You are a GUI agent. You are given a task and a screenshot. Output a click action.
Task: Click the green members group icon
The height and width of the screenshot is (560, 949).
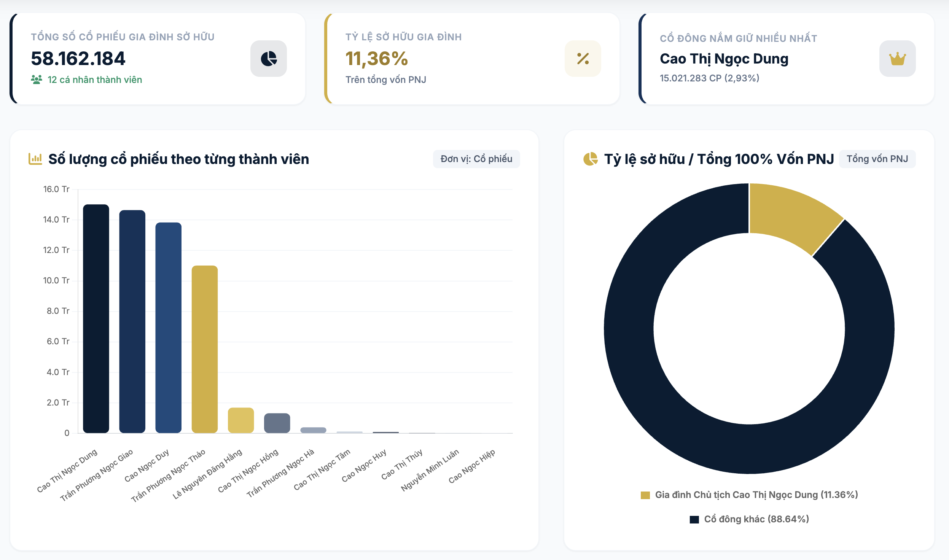coord(37,80)
